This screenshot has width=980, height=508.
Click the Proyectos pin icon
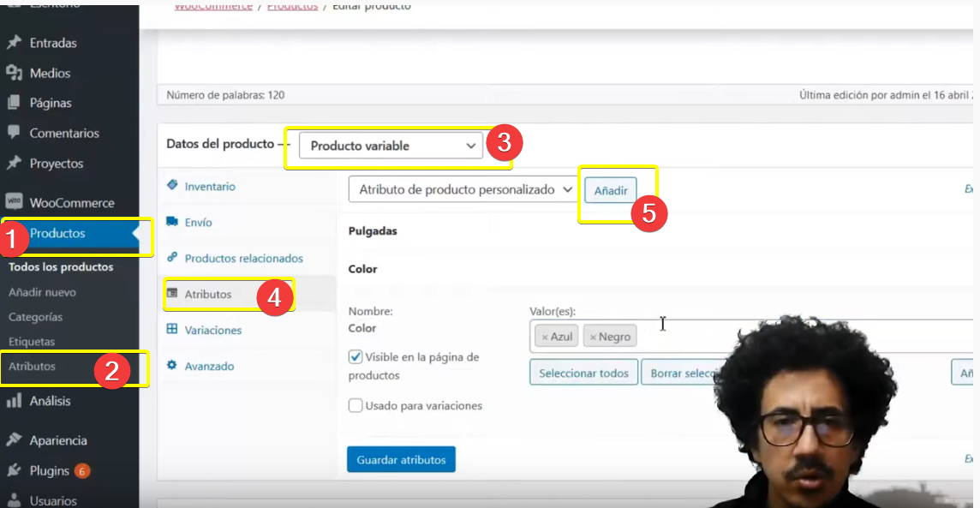point(14,163)
